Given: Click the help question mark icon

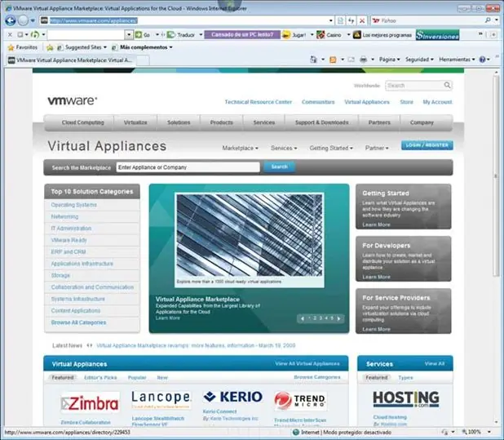Looking at the screenshot, I should (482, 60).
